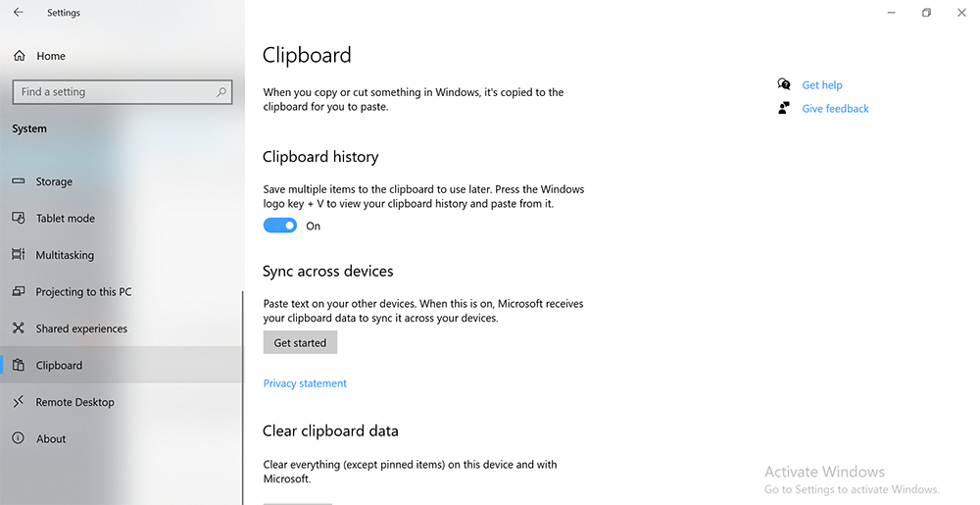This screenshot has width=980, height=505.
Task: Open Shared experiences via its icon
Action: pos(19,328)
